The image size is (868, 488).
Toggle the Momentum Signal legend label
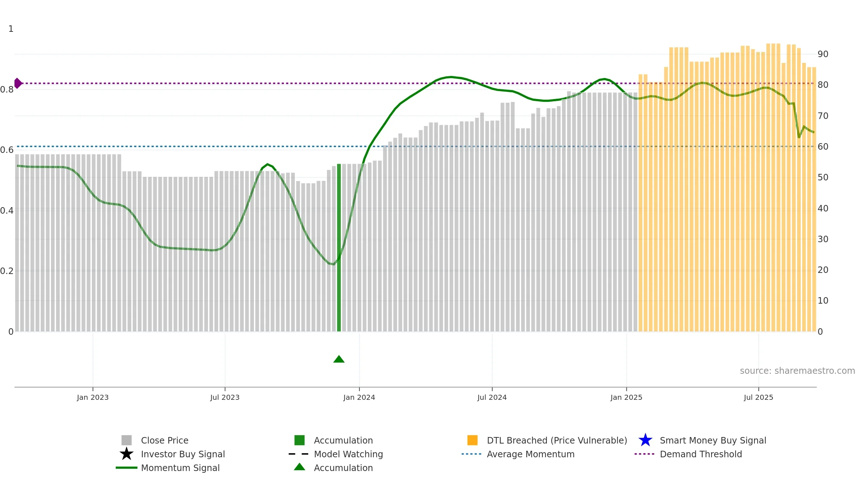[180, 468]
